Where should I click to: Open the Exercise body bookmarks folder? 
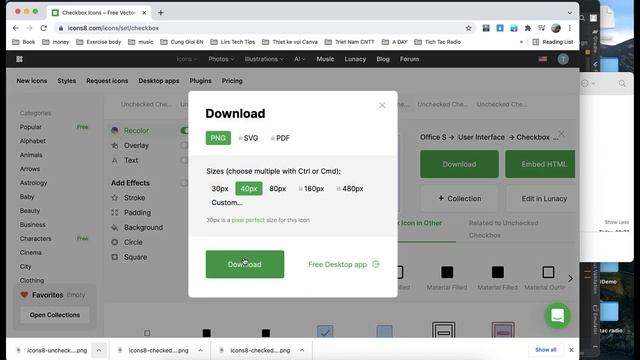(99, 42)
